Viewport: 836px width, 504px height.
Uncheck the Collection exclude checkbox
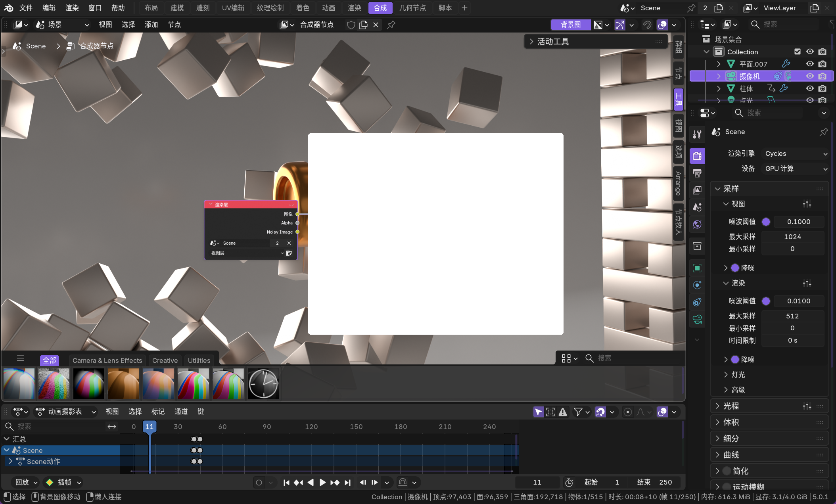(x=798, y=52)
